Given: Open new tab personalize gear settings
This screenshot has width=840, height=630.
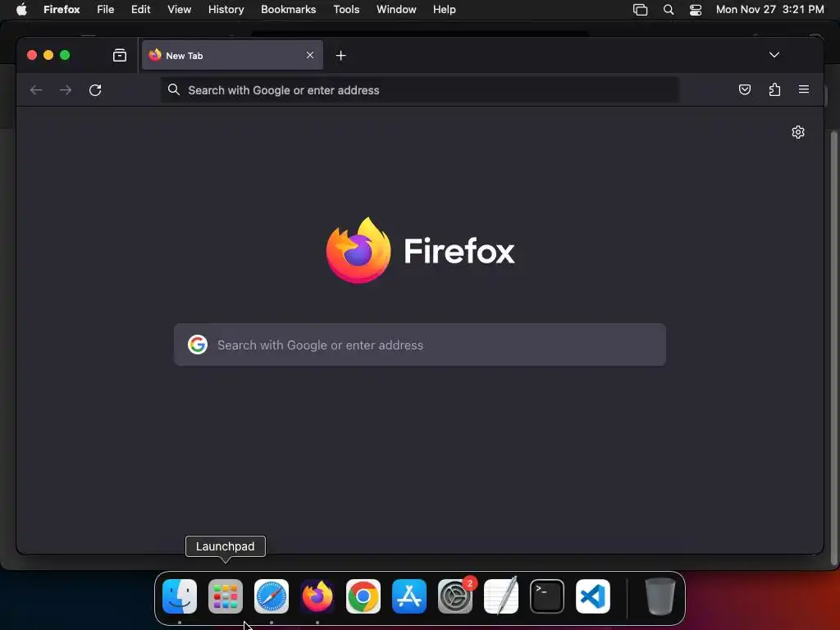Looking at the screenshot, I should pyautogui.click(x=798, y=132).
